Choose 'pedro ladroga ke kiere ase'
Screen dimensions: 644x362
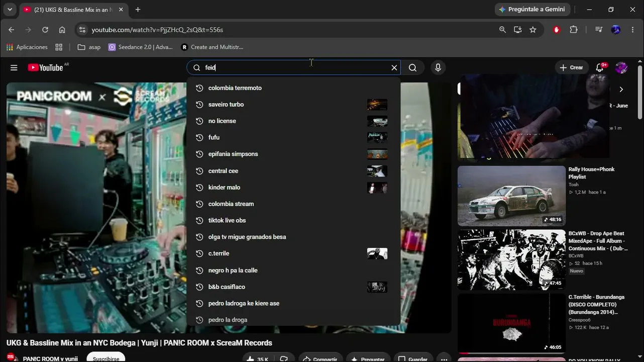(x=293, y=304)
